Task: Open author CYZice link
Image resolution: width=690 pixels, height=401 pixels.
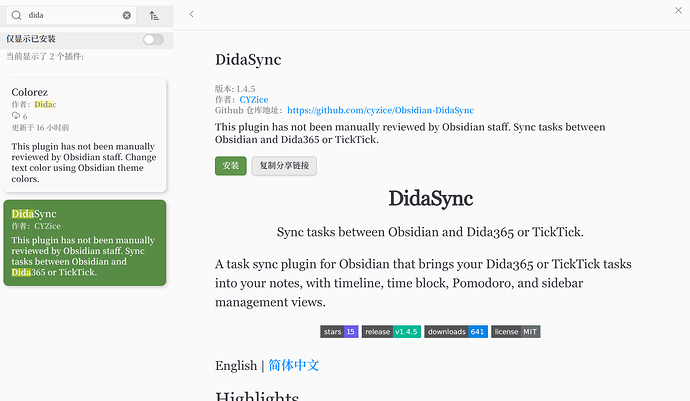Action: (x=254, y=100)
